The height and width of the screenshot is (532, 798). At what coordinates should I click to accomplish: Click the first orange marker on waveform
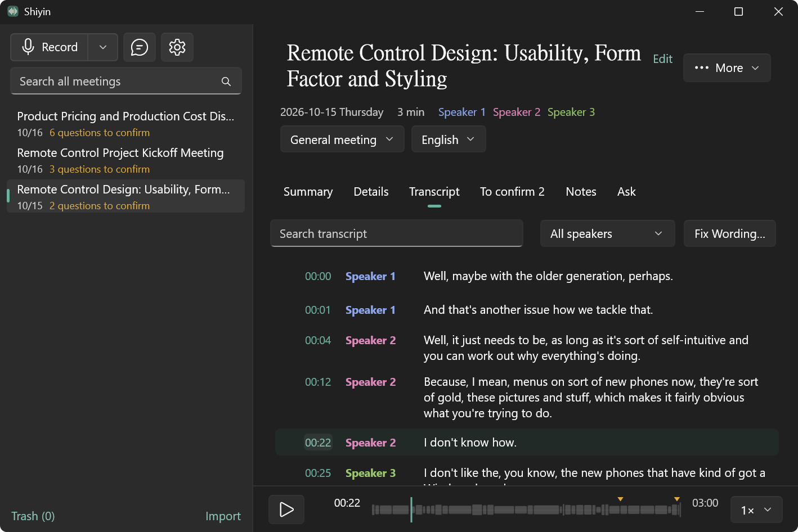click(620, 499)
